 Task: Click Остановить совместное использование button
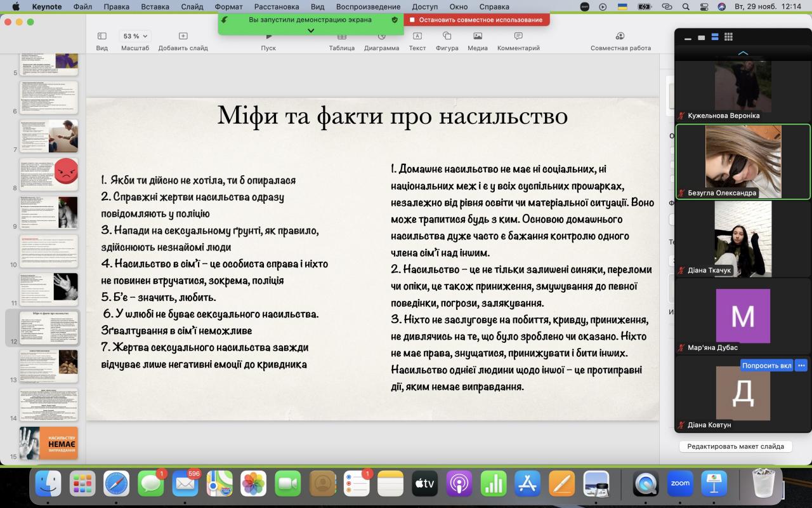coord(476,20)
